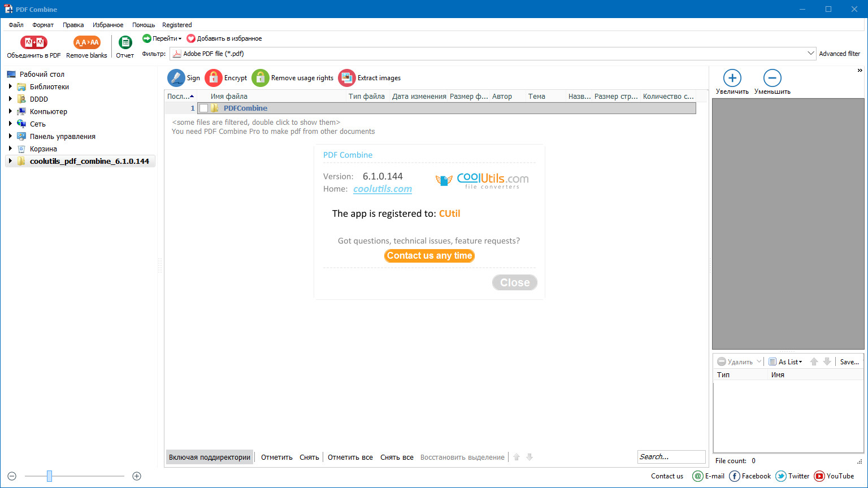Click the Remove blanks toolbar icon

coord(86,42)
